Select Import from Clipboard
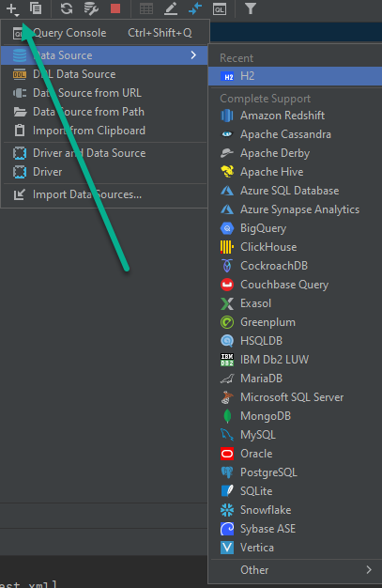Screen dimensions: 382x588 (104, 131)
